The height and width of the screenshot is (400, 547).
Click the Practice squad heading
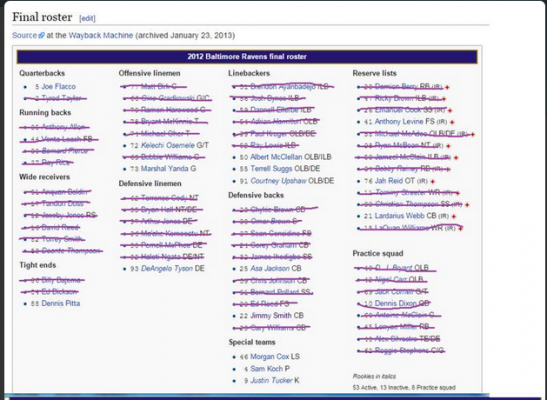coord(378,253)
